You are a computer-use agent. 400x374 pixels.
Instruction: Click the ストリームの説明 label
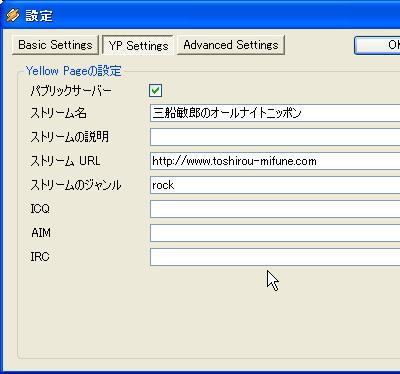click(x=69, y=137)
